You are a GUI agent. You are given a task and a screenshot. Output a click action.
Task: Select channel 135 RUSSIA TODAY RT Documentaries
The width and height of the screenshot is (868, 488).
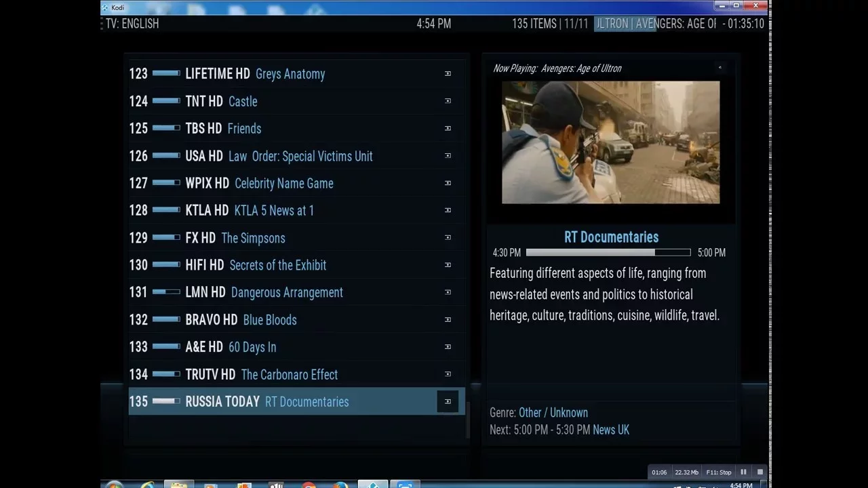coord(296,401)
